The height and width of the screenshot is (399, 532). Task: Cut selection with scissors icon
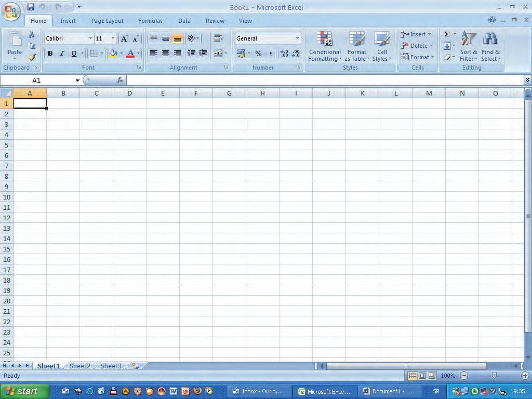[x=32, y=35]
